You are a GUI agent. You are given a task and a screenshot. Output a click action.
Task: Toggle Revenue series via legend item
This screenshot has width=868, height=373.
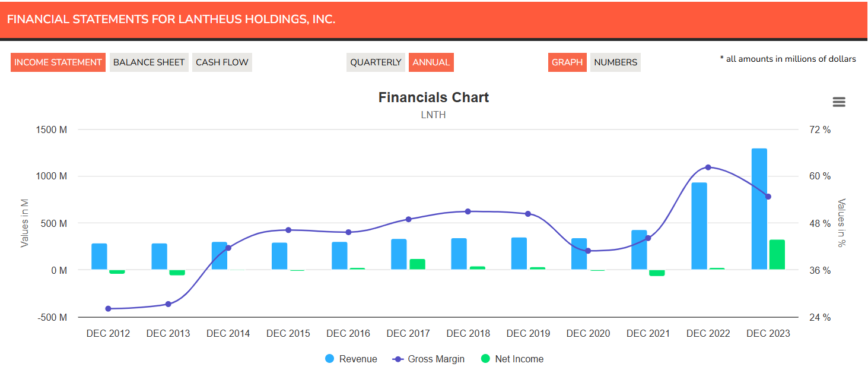pyautogui.click(x=351, y=359)
